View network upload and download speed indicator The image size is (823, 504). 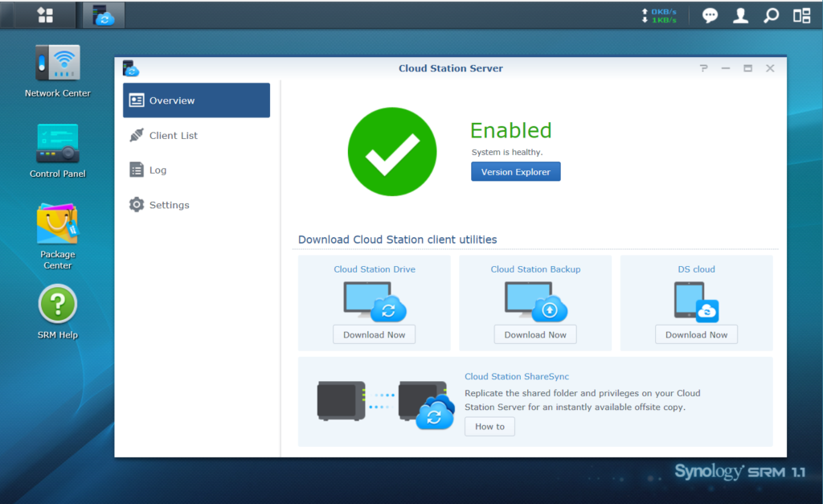click(659, 16)
